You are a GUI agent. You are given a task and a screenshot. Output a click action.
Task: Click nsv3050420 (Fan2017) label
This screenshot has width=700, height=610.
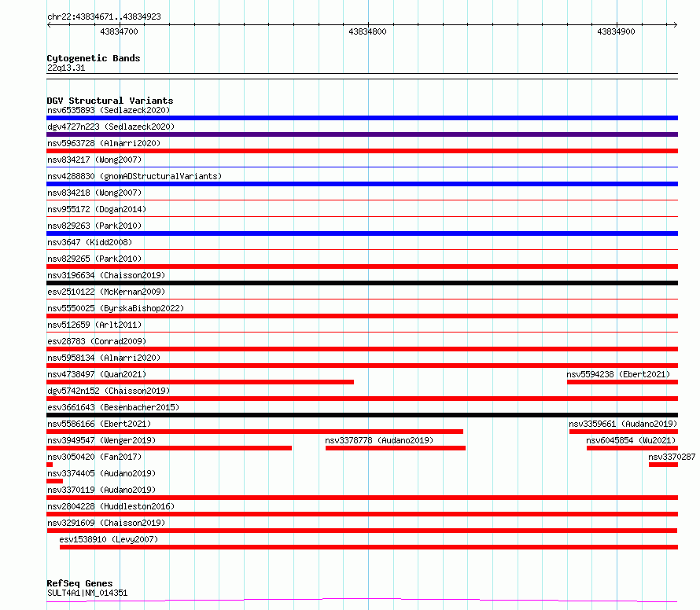(x=94, y=457)
